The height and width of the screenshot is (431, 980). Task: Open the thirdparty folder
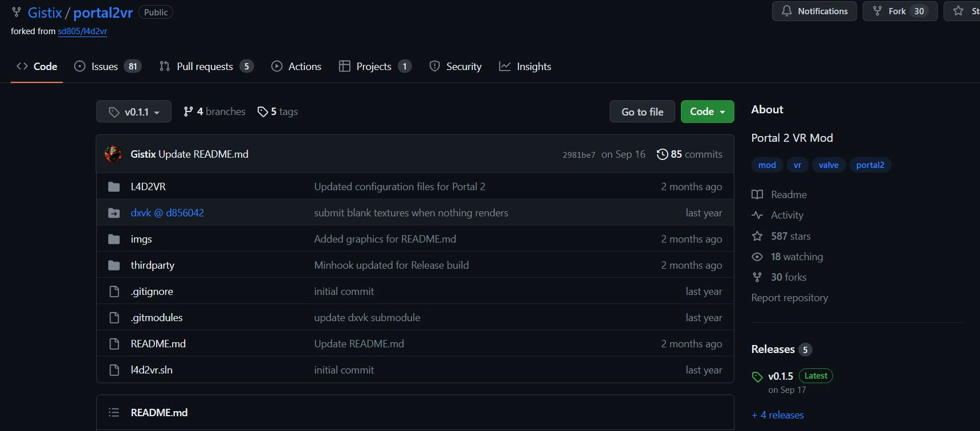(x=153, y=265)
